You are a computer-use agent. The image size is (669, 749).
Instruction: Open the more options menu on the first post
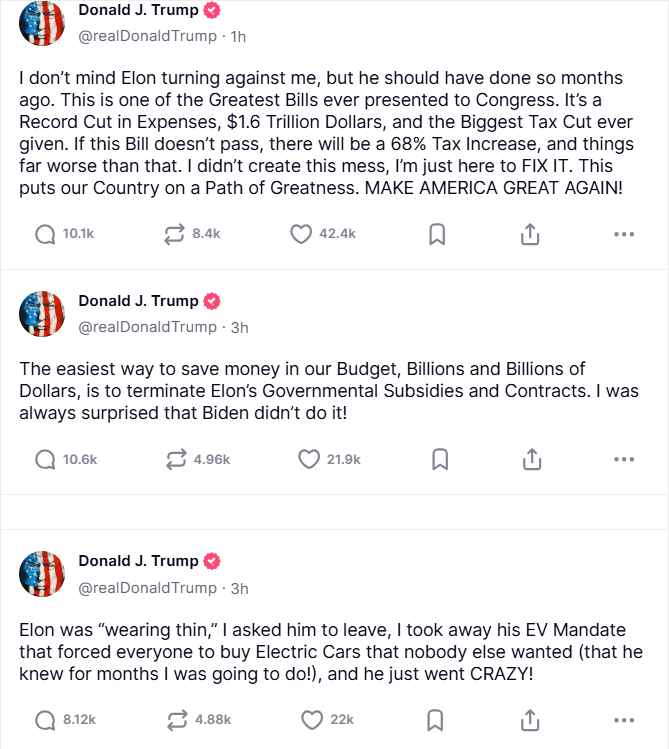click(624, 234)
